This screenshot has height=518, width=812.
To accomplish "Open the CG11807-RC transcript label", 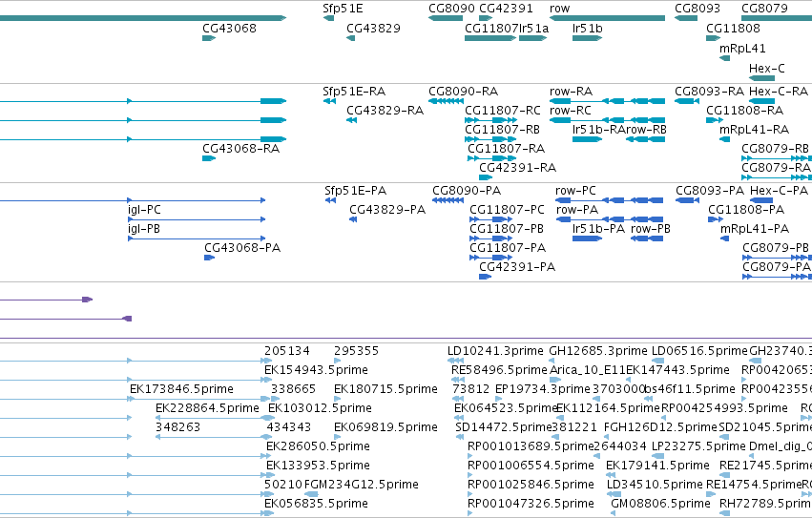I will click(502, 111).
